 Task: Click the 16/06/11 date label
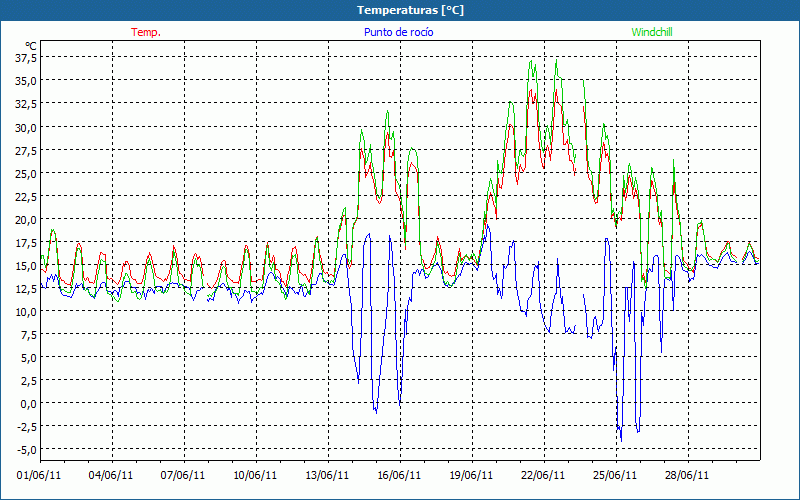click(x=399, y=475)
